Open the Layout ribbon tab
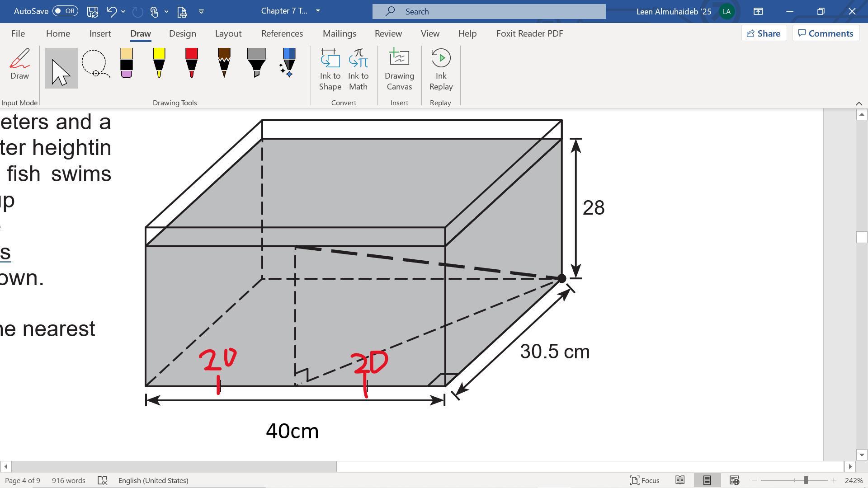The height and width of the screenshot is (488, 868). [228, 33]
